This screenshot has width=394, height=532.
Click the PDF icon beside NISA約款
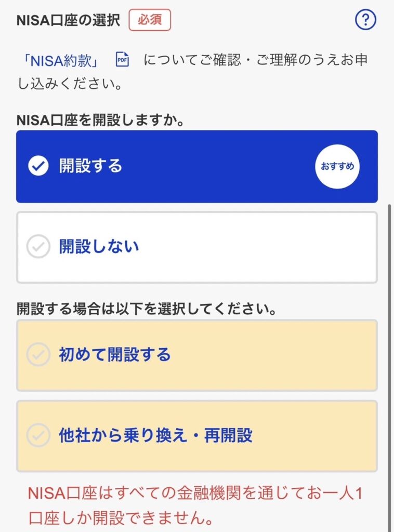coord(122,60)
